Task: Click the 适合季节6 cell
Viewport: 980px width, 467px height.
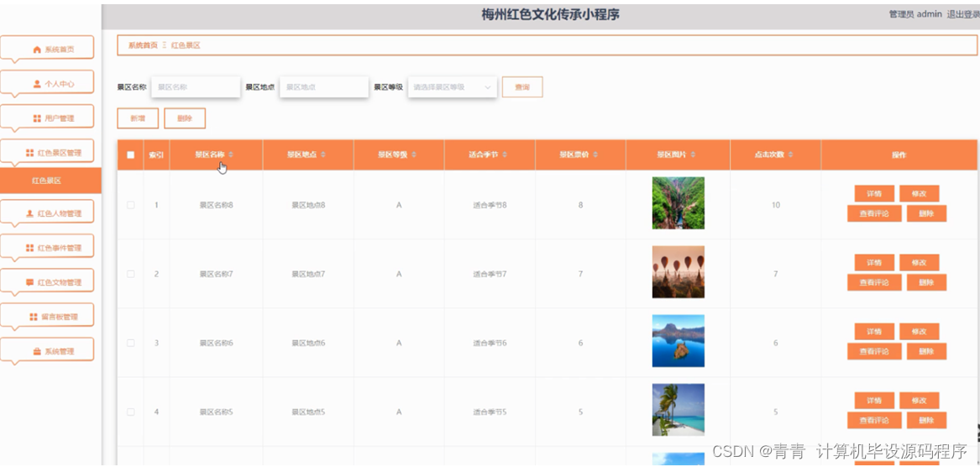Action: (490, 343)
